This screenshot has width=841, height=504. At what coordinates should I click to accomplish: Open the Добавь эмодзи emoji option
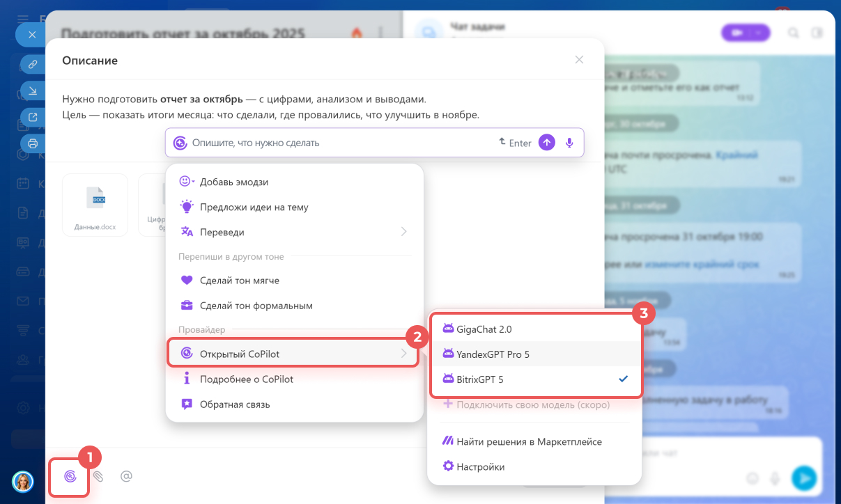233,182
